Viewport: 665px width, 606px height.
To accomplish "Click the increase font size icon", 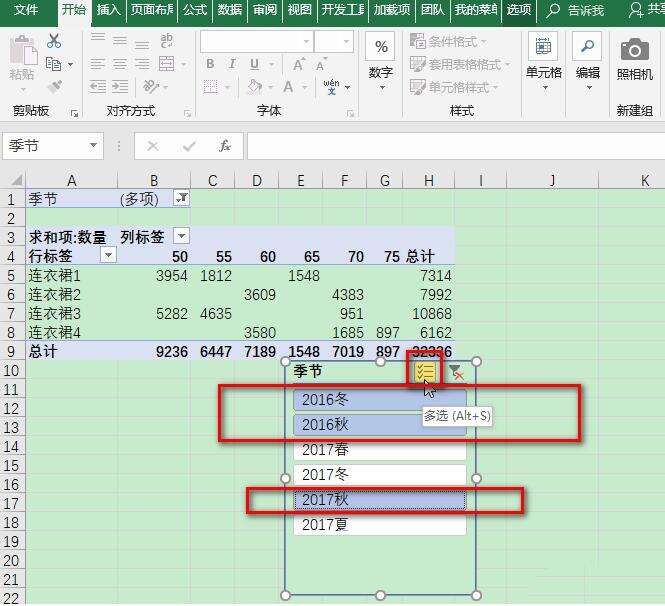I will 299,64.
